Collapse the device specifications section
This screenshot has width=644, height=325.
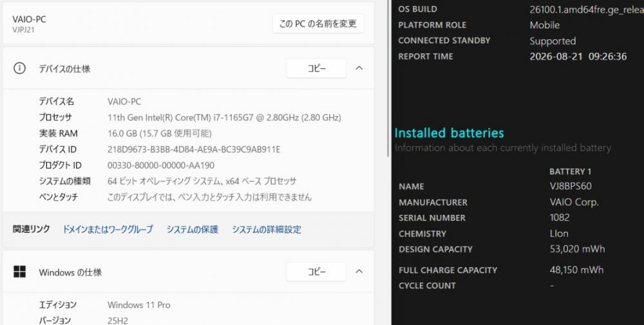(x=359, y=68)
